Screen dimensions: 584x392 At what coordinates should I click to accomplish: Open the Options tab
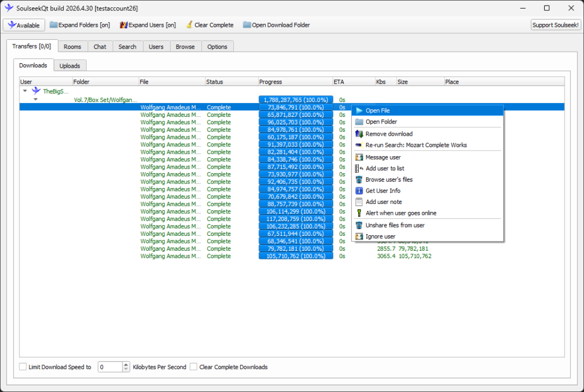pyautogui.click(x=217, y=47)
